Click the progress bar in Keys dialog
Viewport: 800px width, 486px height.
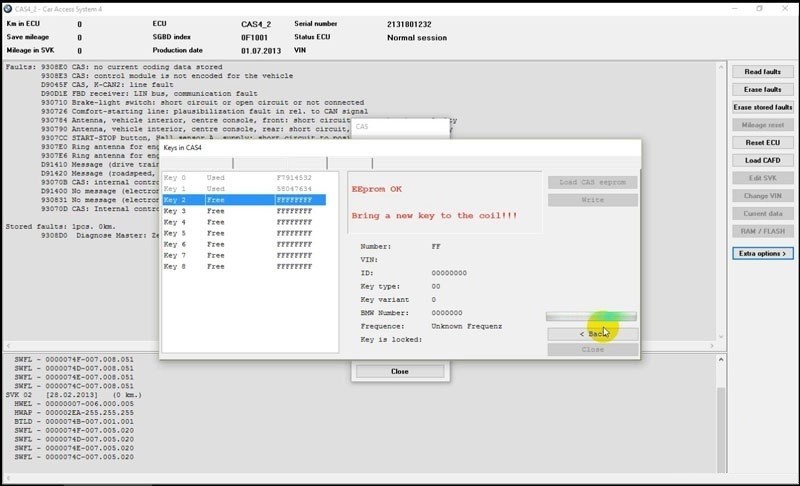tap(591, 317)
